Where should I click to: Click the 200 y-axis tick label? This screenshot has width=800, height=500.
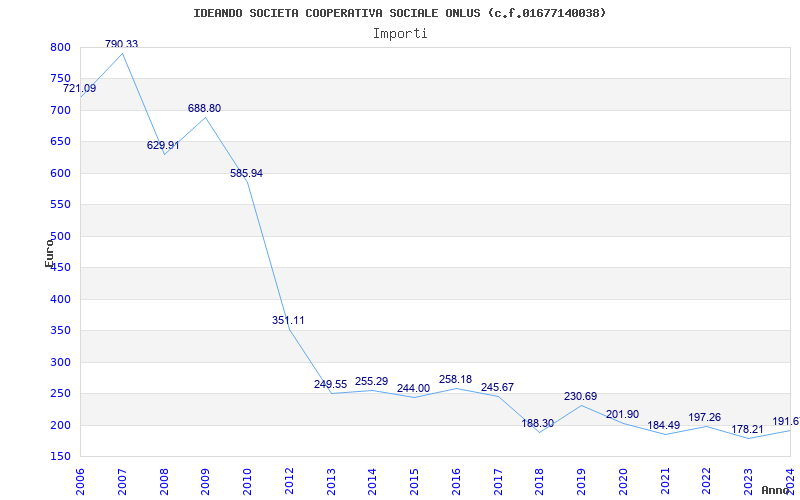(60, 426)
